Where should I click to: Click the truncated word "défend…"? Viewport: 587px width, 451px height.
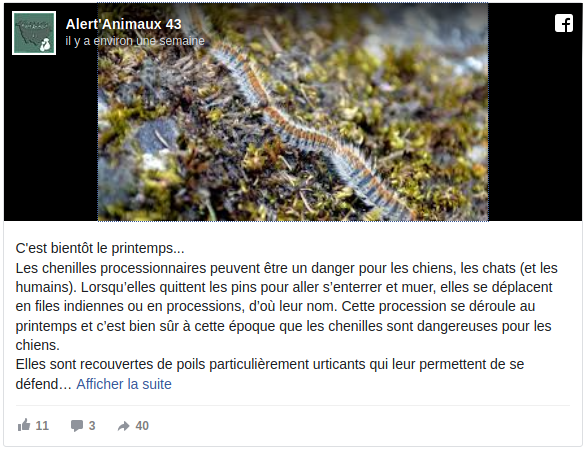[43, 384]
